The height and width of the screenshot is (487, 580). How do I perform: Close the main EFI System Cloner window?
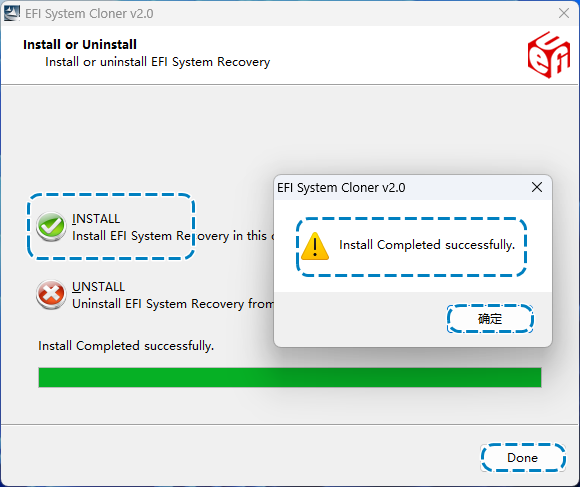click(x=564, y=13)
